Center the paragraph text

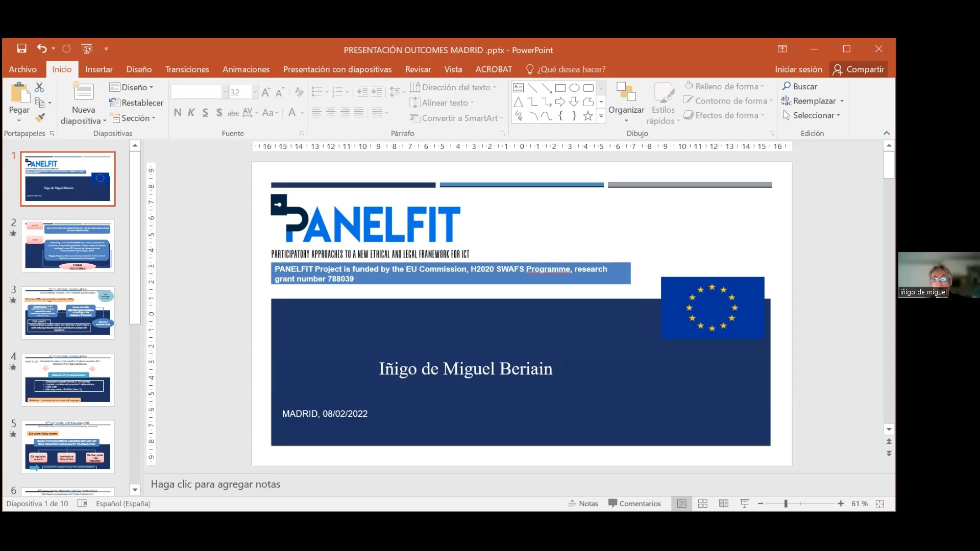[331, 113]
